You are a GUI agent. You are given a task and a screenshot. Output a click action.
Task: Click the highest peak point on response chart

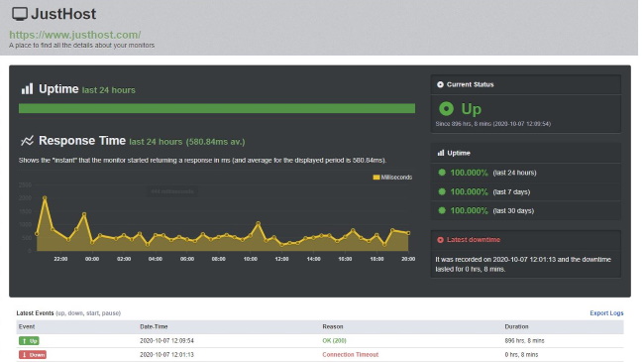point(45,198)
